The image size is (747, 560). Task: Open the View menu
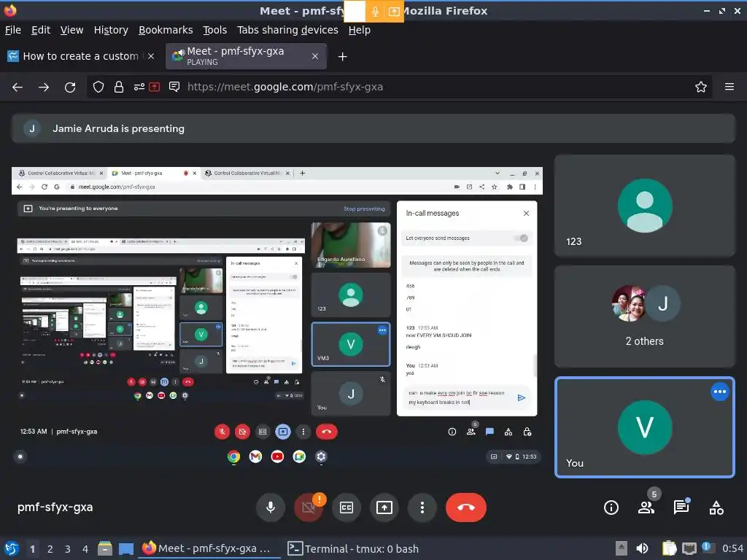point(71,30)
